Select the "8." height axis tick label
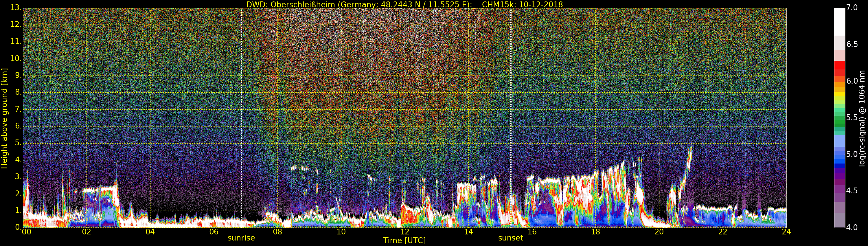 [x=18, y=92]
